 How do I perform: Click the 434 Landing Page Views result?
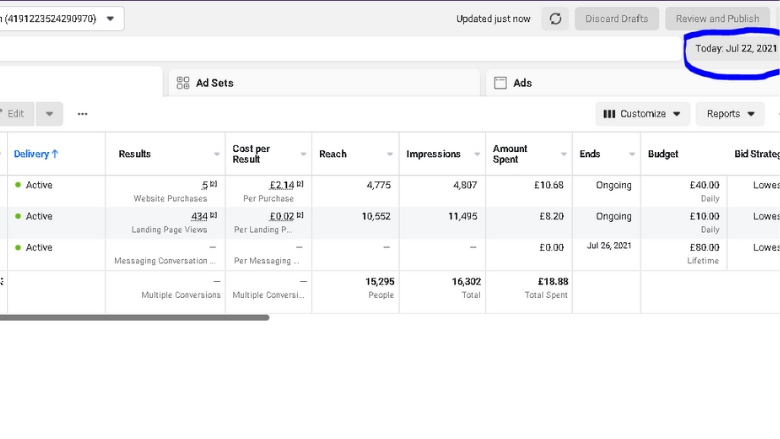[199, 217]
